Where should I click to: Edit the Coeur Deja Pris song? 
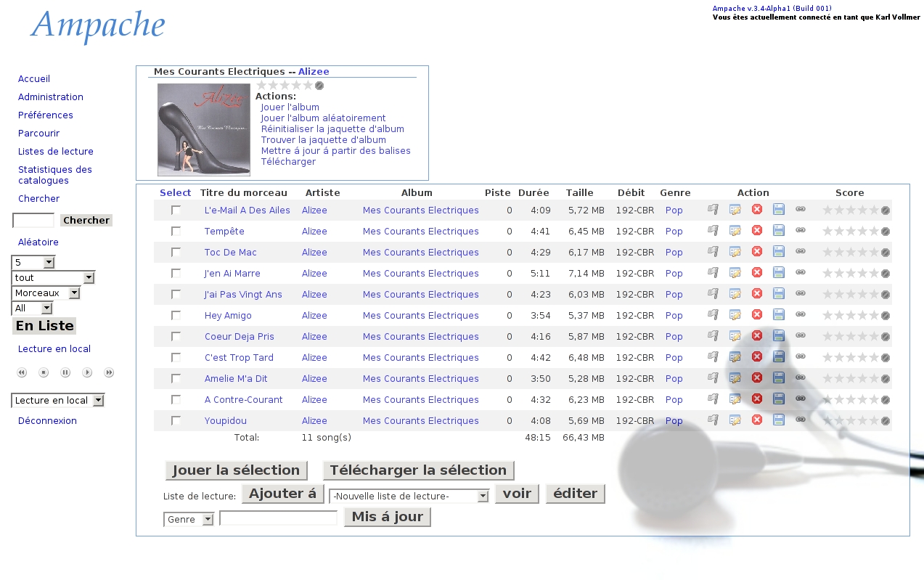pyautogui.click(x=735, y=336)
